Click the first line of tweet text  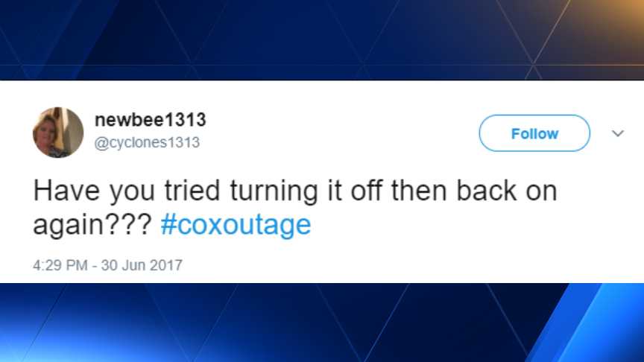tap(295, 191)
